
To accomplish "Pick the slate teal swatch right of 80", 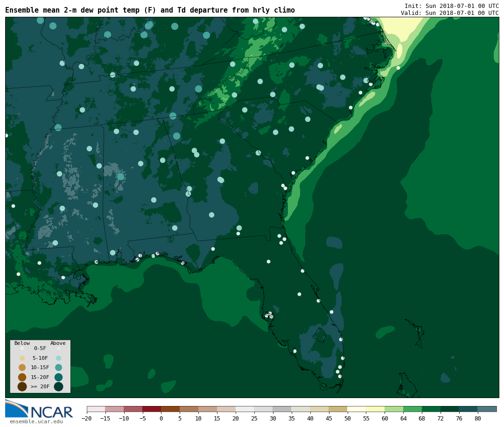I will click(x=487, y=409).
